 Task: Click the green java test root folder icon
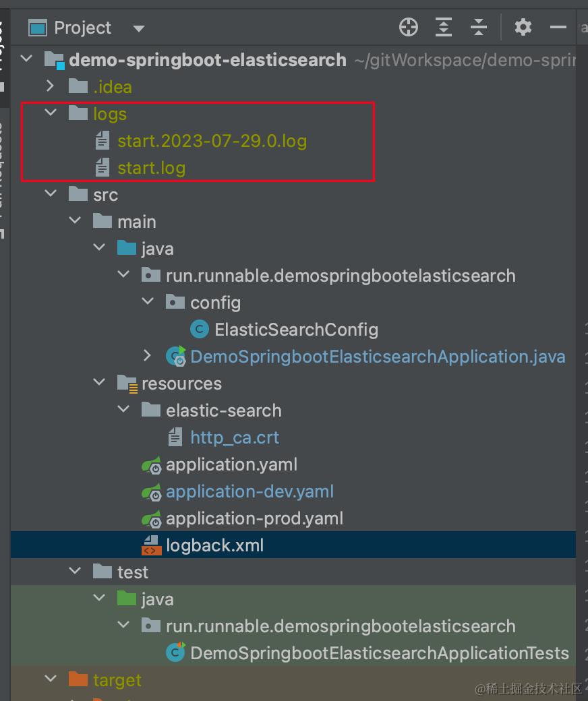(x=127, y=598)
